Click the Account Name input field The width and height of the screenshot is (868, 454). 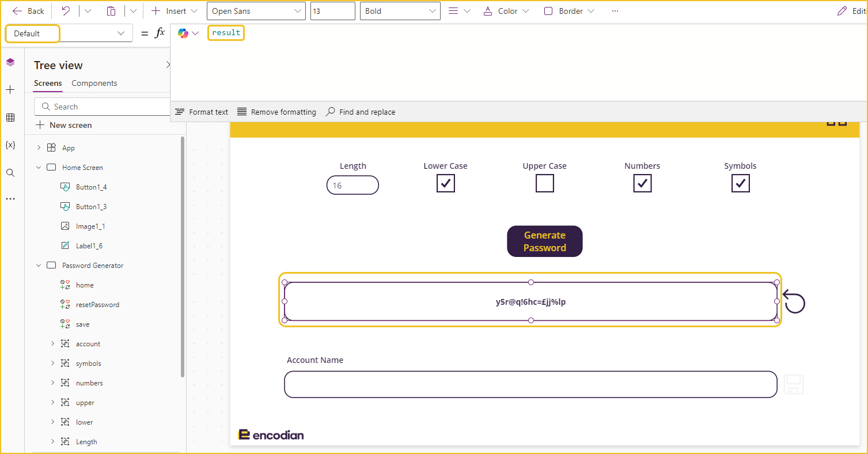pos(530,384)
